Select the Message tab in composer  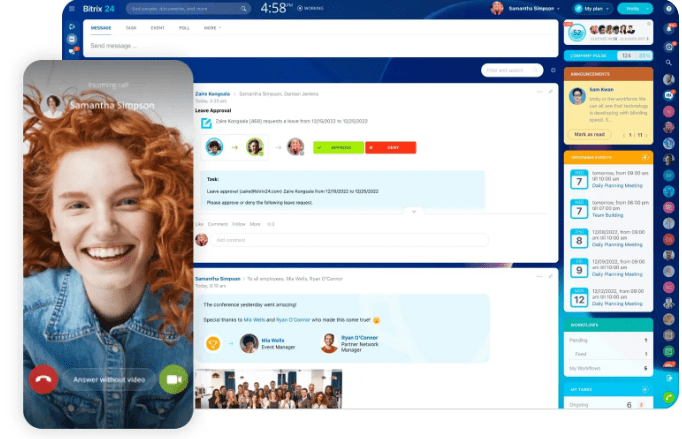[x=101, y=28]
